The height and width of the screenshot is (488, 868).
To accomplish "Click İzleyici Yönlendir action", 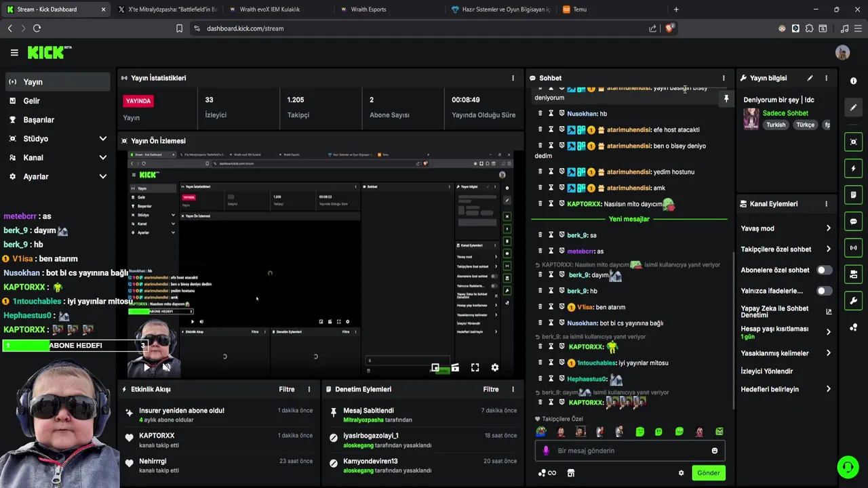I will [x=767, y=371].
